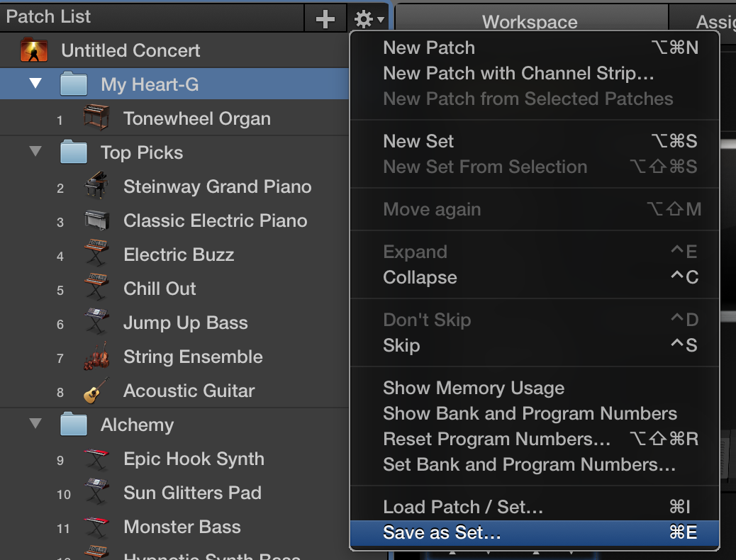The width and height of the screenshot is (736, 560).
Task: Choose Reset Program Numbers
Action: pos(535,439)
